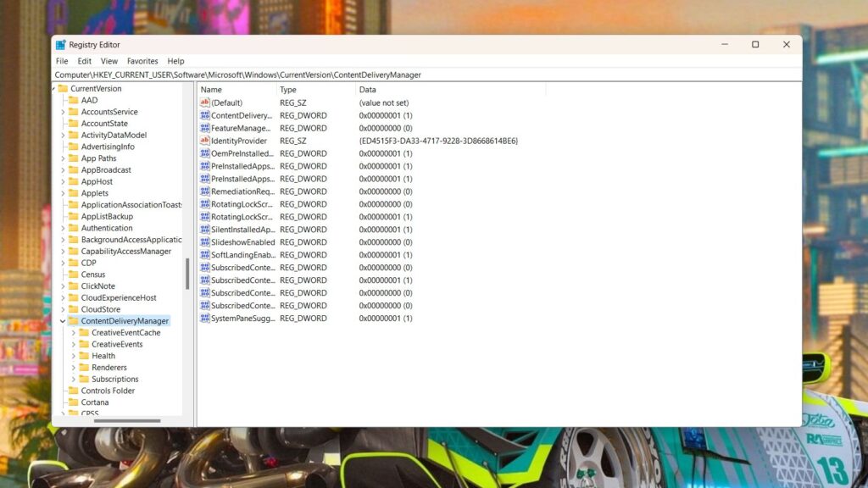Expand the App Paths key
The height and width of the screenshot is (488, 868).
click(x=63, y=158)
